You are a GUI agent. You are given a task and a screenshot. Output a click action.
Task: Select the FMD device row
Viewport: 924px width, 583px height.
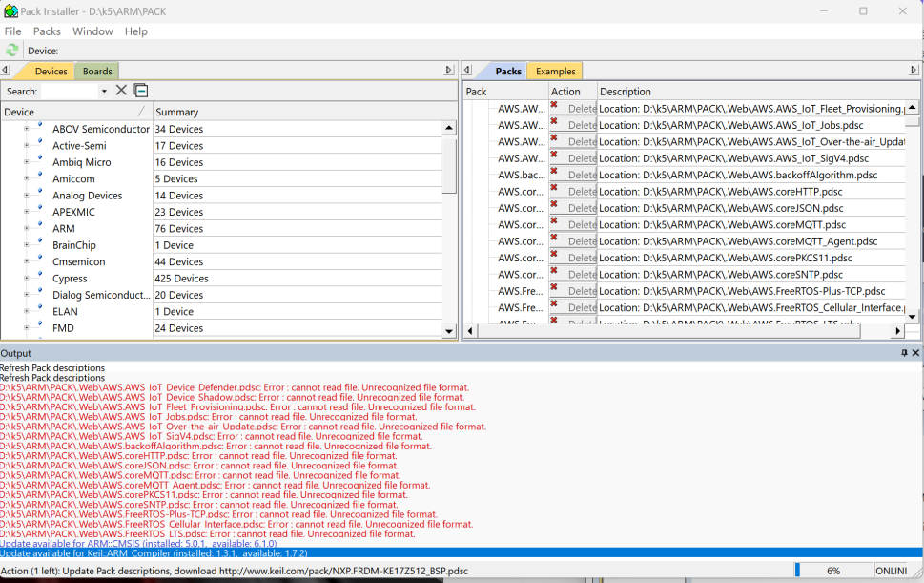tap(63, 327)
